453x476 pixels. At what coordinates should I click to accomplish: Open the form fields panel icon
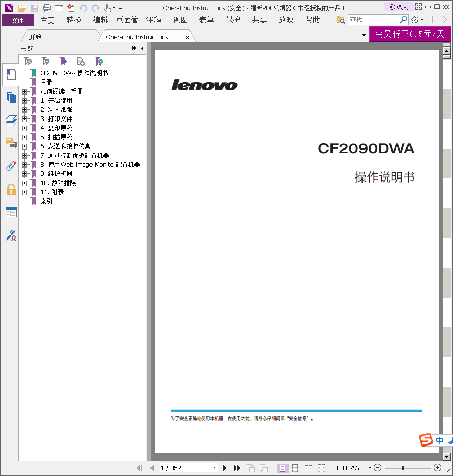click(11, 213)
